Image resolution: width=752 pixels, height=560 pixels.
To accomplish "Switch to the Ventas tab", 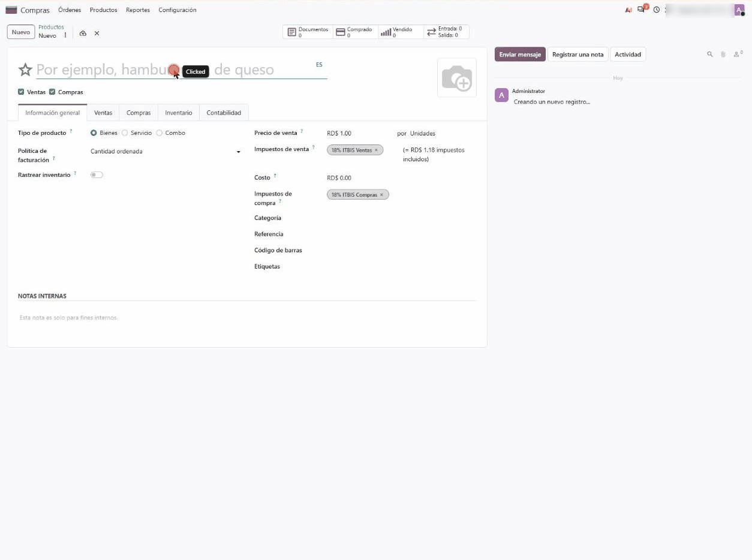I will [103, 113].
